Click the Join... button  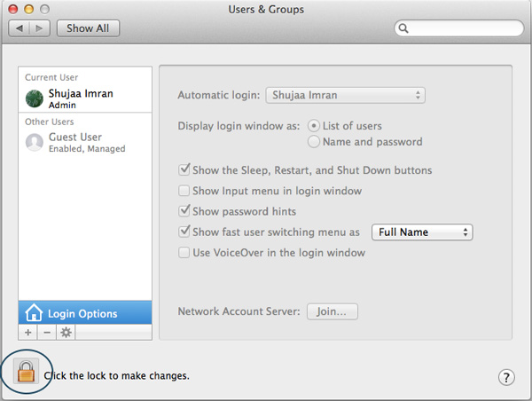[332, 311]
